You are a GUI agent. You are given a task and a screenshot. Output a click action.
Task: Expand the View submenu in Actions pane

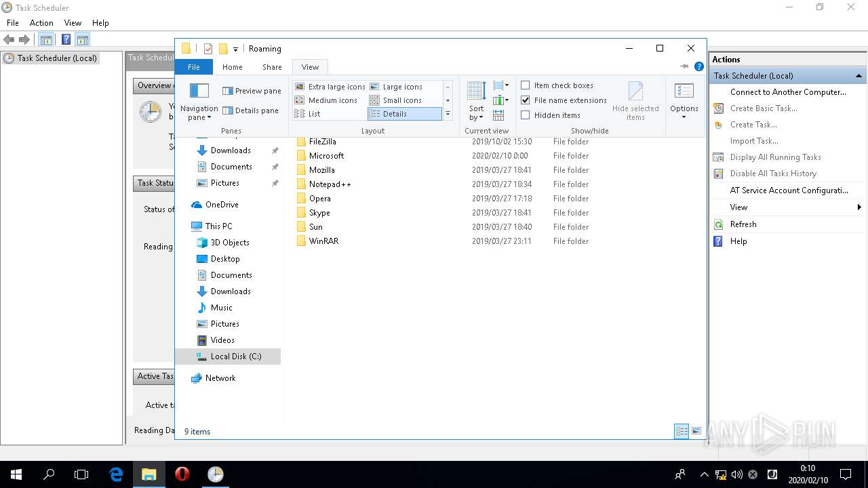pyautogui.click(x=788, y=207)
